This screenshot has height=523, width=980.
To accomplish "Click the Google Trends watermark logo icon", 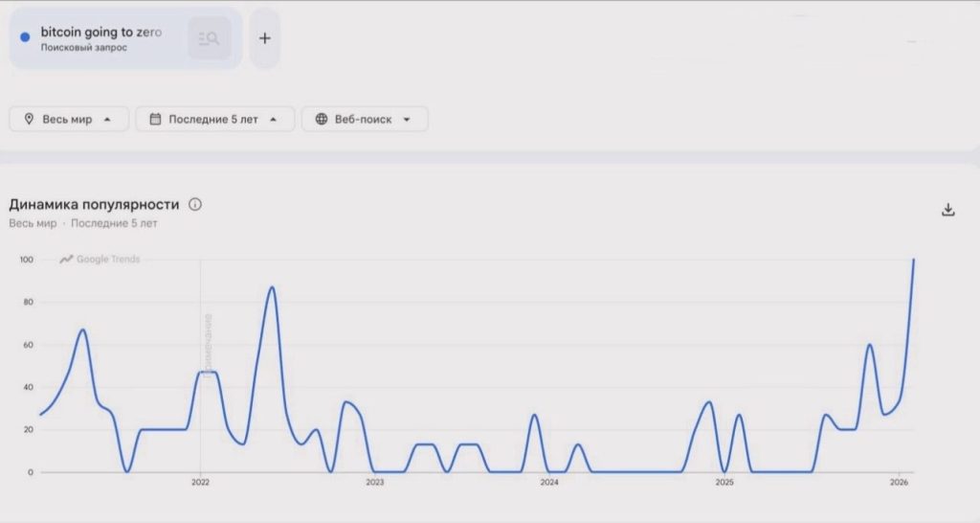I will pos(66,259).
